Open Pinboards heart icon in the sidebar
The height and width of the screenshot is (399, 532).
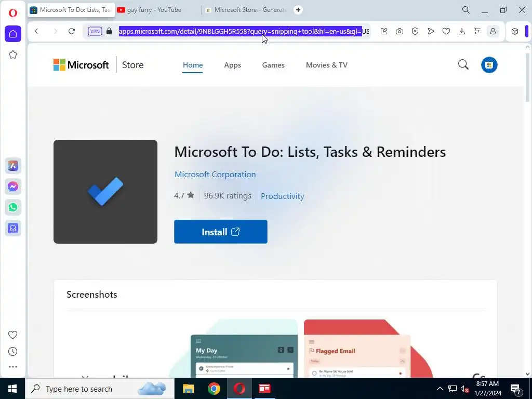pos(12,335)
